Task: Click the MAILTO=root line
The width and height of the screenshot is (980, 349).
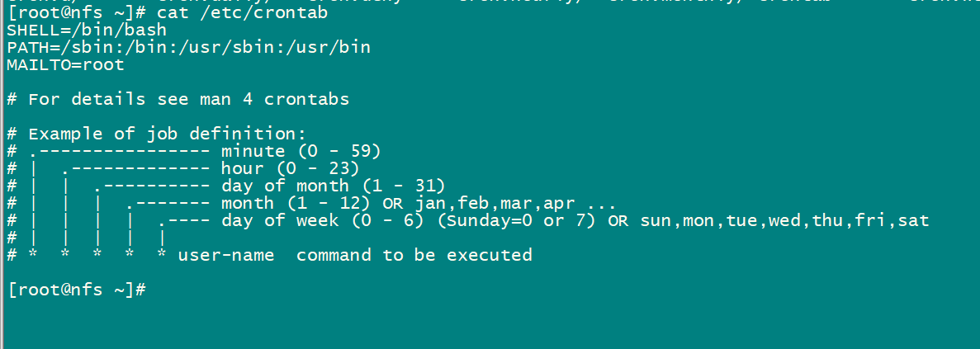Action: [65, 65]
